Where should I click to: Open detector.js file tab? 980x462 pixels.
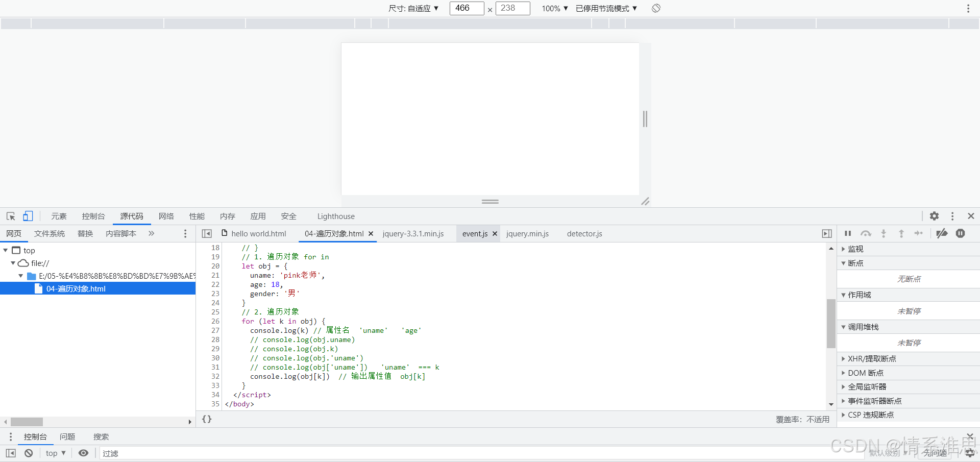pyautogui.click(x=584, y=233)
